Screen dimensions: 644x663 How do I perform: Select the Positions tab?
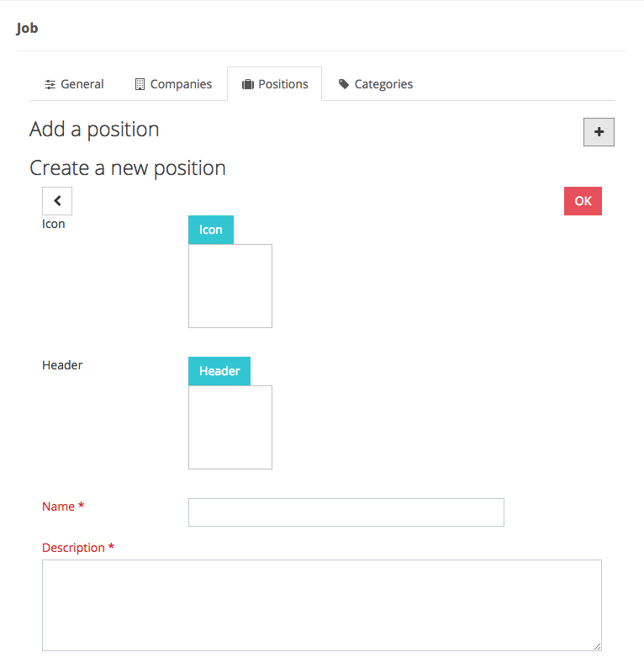pyautogui.click(x=275, y=84)
